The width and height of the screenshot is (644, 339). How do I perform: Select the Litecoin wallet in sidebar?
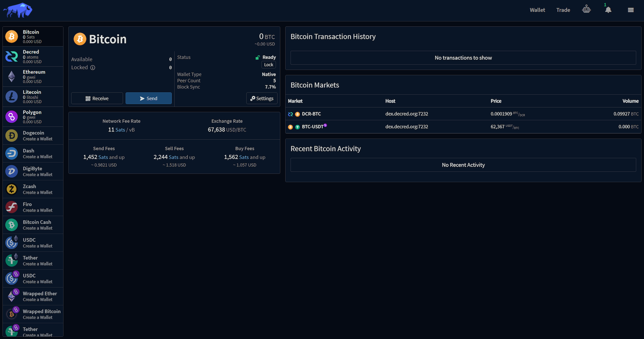coord(33,97)
